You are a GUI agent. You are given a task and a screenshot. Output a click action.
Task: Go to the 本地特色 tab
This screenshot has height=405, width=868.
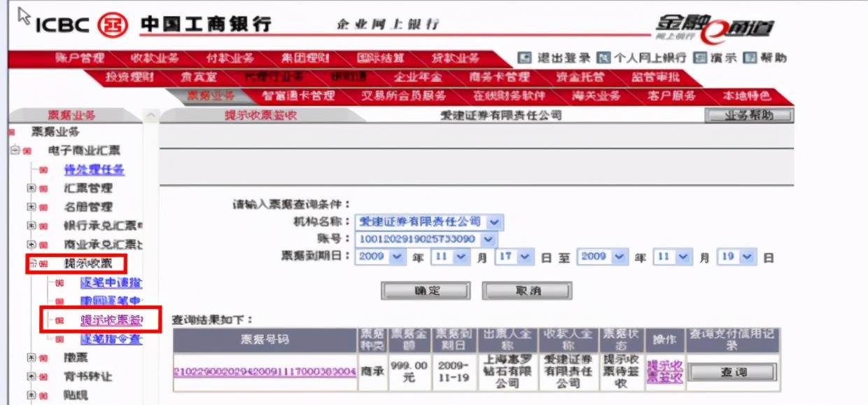click(x=747, y=96)
